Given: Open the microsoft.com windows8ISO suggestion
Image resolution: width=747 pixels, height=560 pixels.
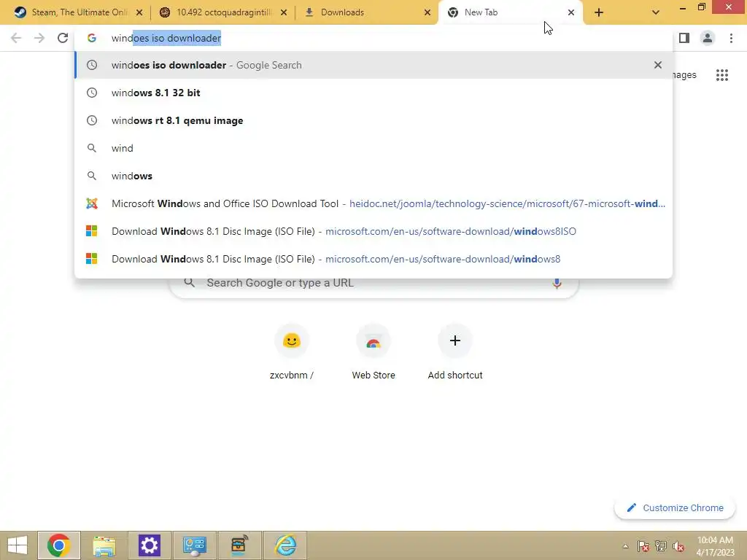Looking at the screenshot, I should [x=373, y=231].
